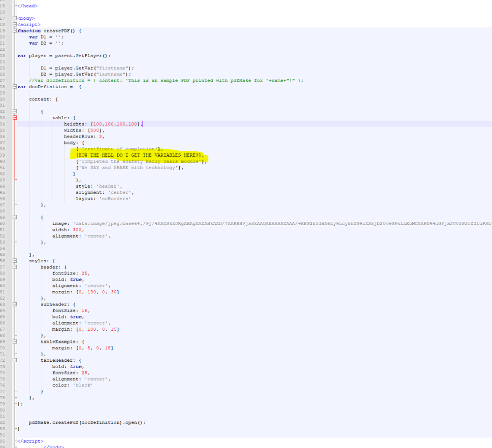Click the 'margin: [0, 190, 0, 30]' line
This screenshot has height=448, width=492.
point(86,292)
